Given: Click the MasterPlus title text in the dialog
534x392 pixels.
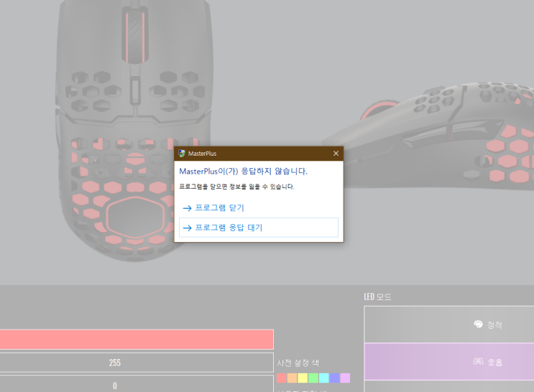Looking at the screenshot, I should 202,154.
